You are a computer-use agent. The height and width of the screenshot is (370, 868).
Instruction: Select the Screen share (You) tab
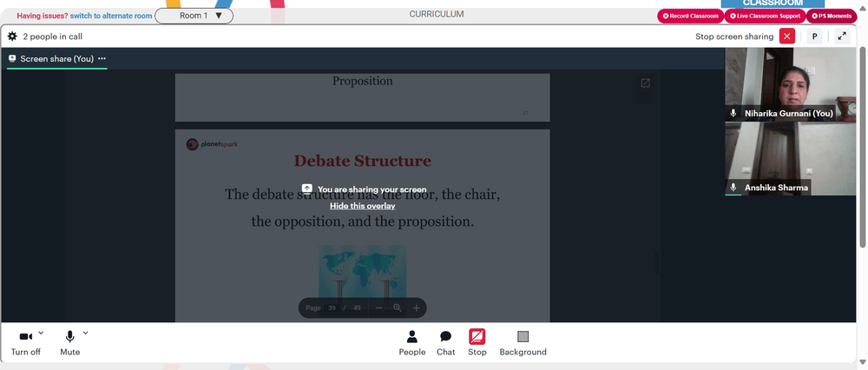coord(57,59)
